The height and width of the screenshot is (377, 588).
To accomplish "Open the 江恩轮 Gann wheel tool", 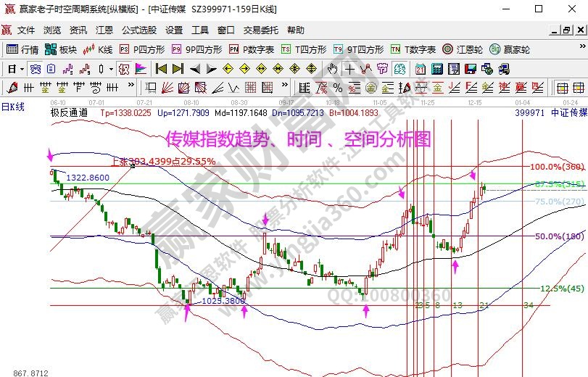I will 463,50.
